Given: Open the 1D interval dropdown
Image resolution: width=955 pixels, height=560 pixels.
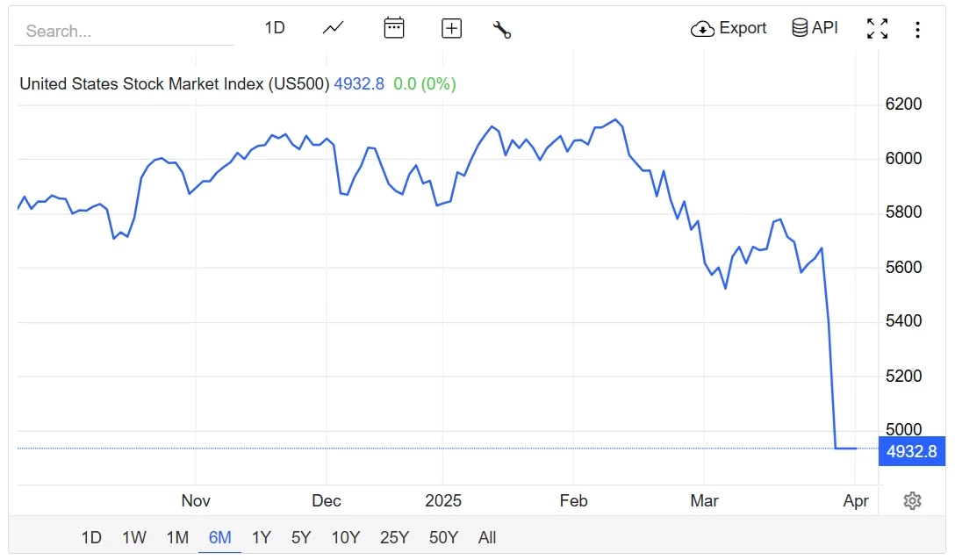Looking at the screenshot, I should pos(275,28).
